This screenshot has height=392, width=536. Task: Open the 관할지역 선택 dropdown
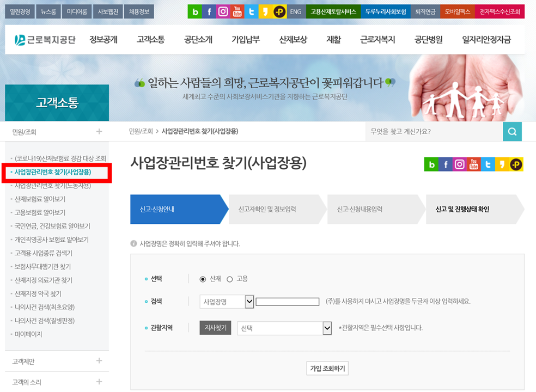pyautogui.click(x=284, y=328)
